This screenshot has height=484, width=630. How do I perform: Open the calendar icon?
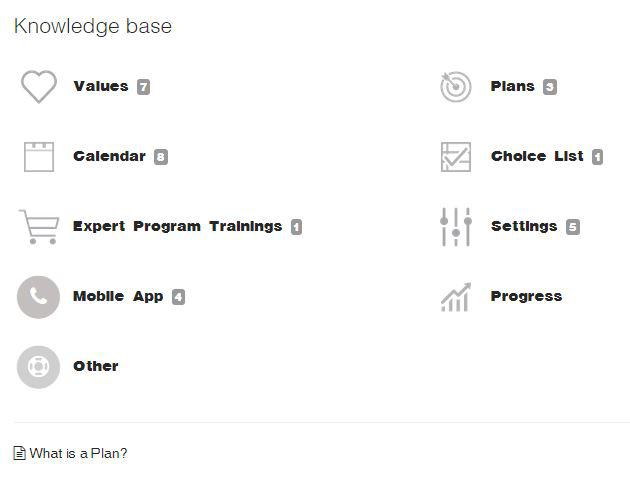pyautogui.click(x=39, y=157)
